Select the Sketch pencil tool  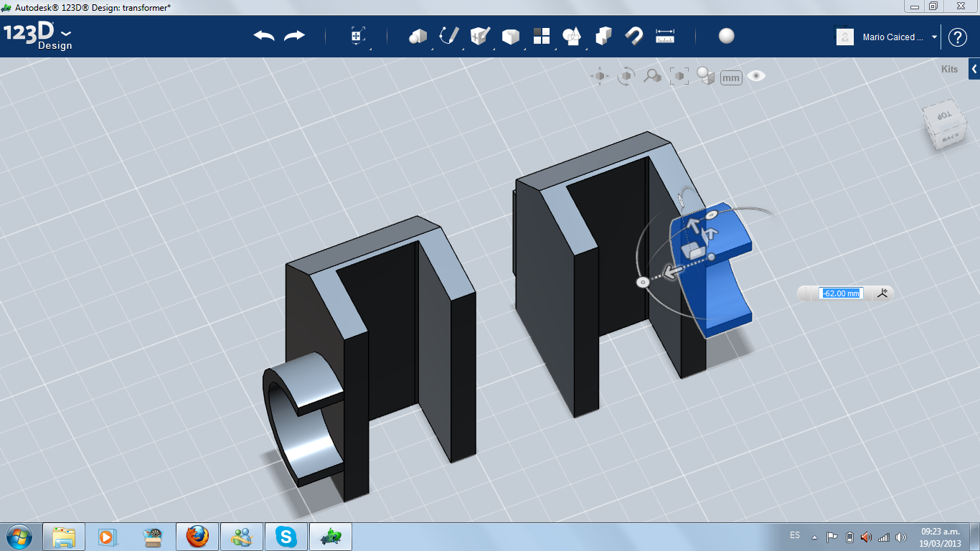[449, 36]
